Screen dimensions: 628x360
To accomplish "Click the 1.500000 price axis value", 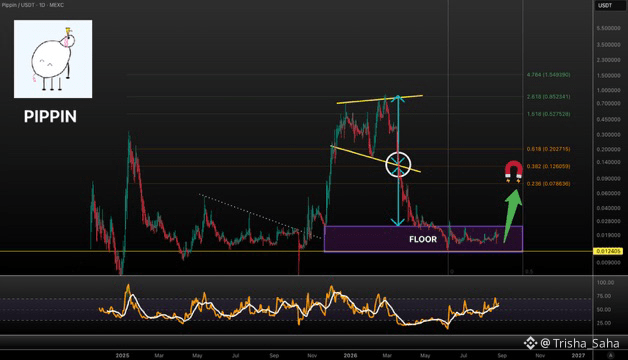I will coord(608,76).
